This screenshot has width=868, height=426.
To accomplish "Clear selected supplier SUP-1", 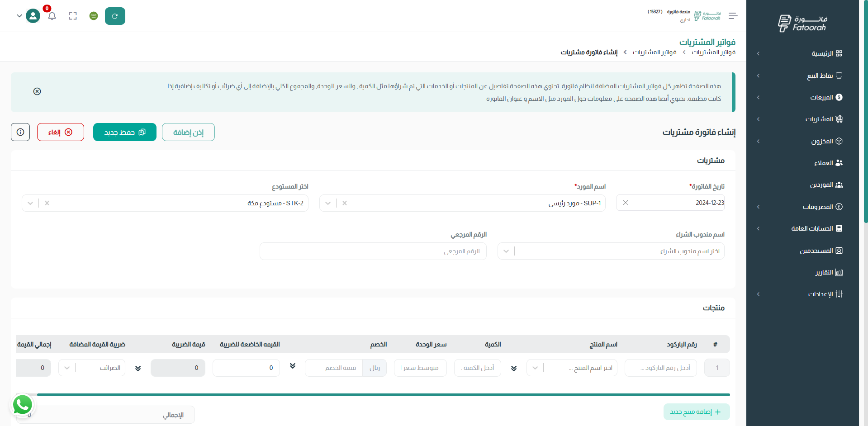I will tap(345, 203).
